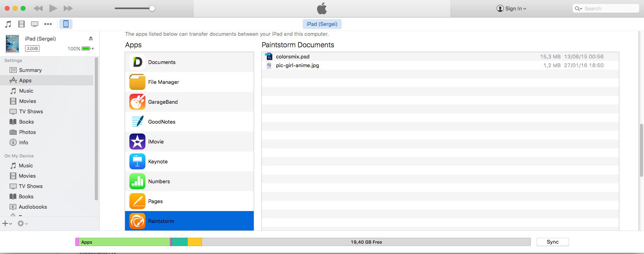Image resolution: width=644 pixels, height=254 pixels.
Task: Start playback with Play button
Action: coord(53,8)
